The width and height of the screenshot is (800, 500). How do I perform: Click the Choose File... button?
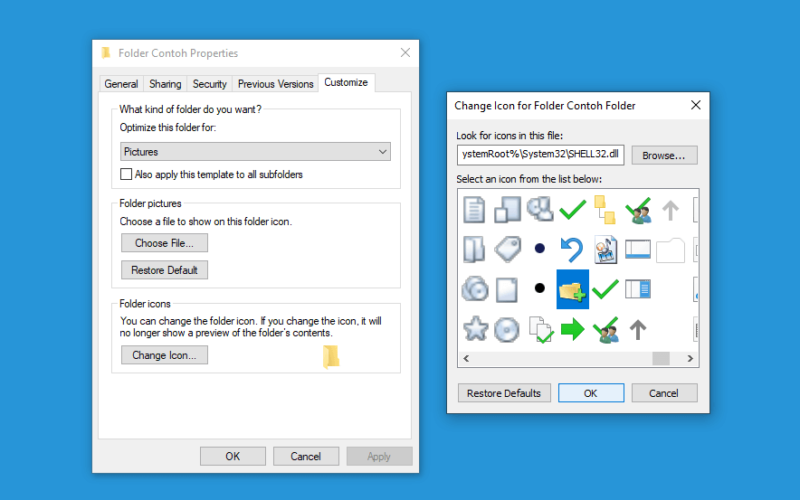[x=164, y=243]
